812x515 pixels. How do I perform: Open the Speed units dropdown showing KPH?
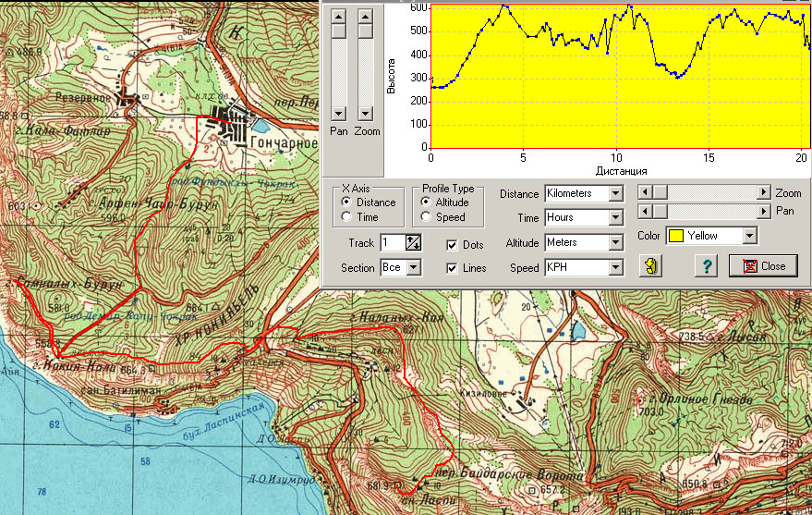coord(615,267)
